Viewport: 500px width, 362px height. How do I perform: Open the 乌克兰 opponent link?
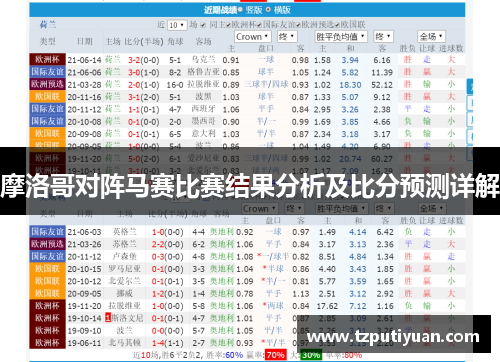click(x=203, y=60)
